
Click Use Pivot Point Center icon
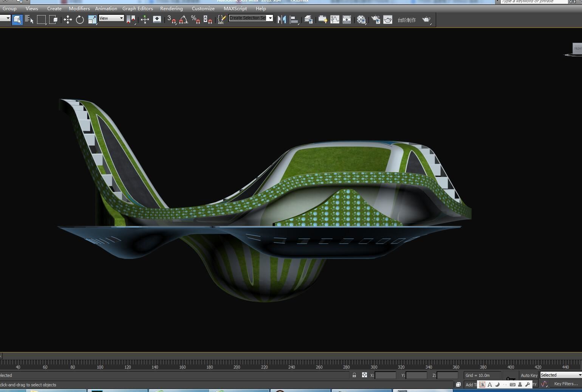tap(131, 20)
